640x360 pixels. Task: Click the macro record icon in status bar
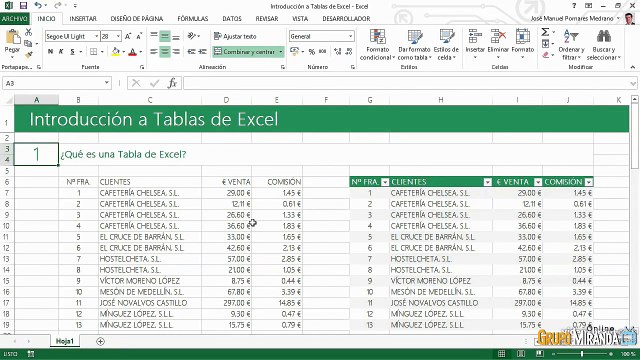(31, 354)
